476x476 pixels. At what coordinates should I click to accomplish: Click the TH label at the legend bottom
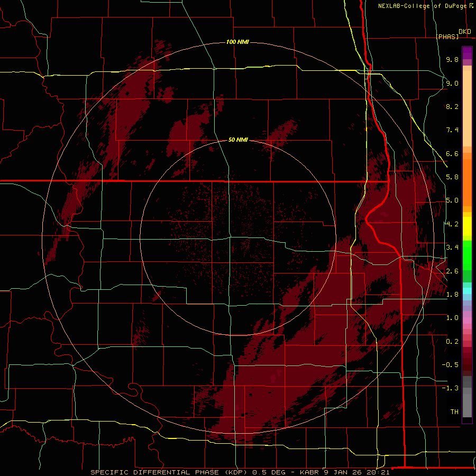tap(454, 412)
